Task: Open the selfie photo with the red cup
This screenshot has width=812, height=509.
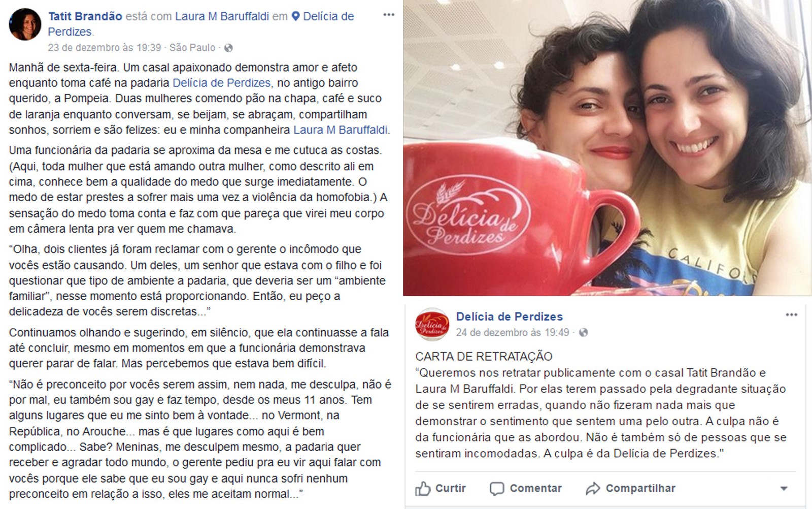Action: [607, 148]
